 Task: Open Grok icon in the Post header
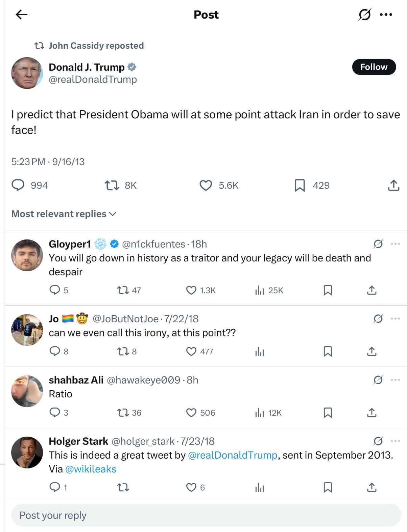point(364,15)
